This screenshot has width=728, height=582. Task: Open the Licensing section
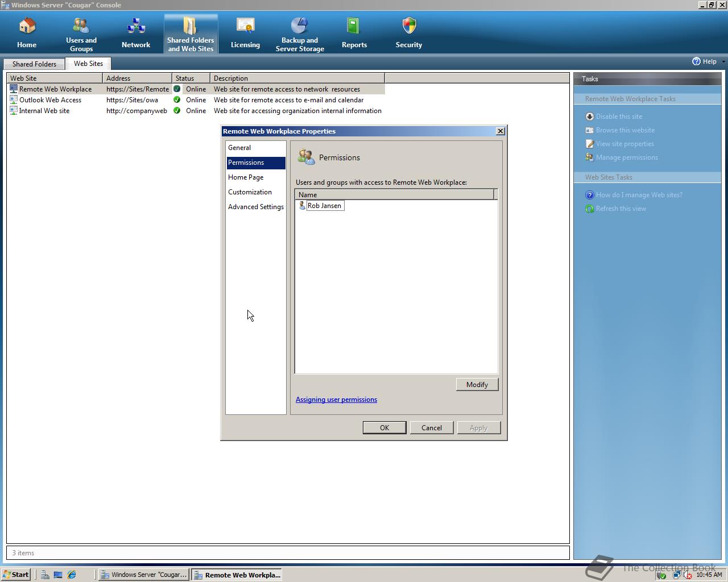(245, 34)
